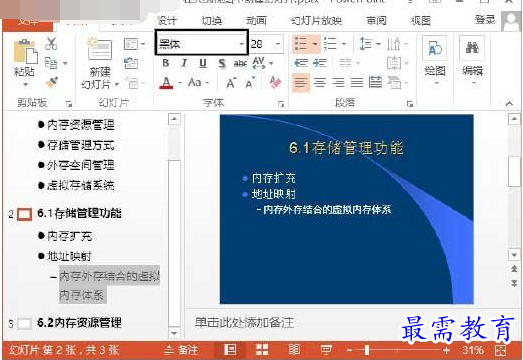
Task: Open font color dropdown arrow
Action: 180,82
